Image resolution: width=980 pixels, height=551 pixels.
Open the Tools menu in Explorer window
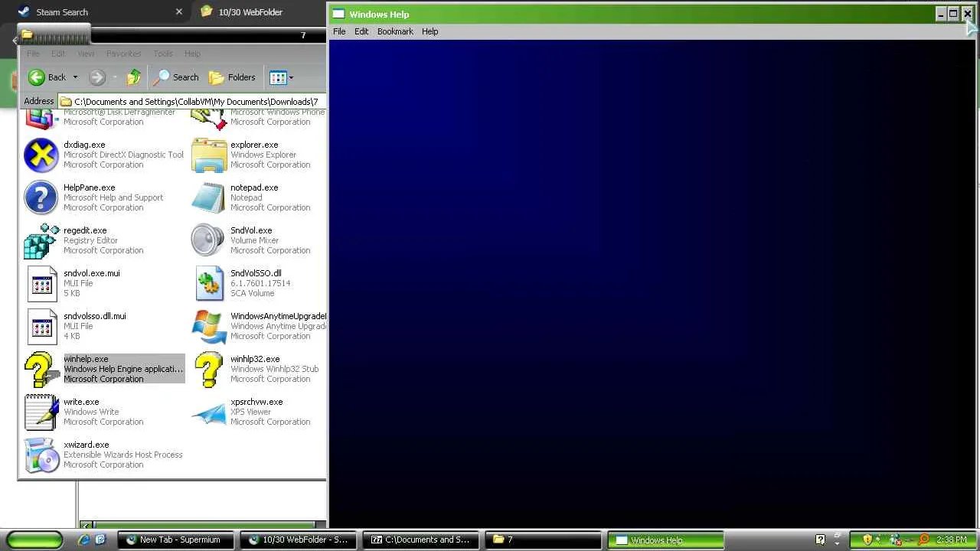[x=163, y=54]
